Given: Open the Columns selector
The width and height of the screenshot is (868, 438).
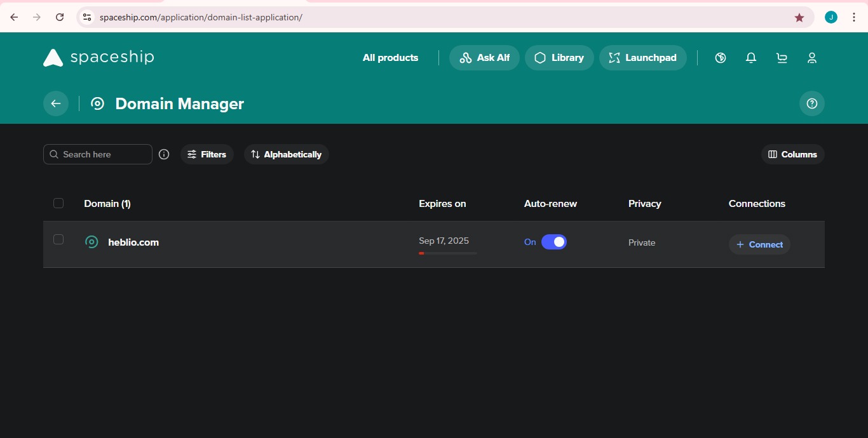Looking at the screenshot, I should click(793, 154).
